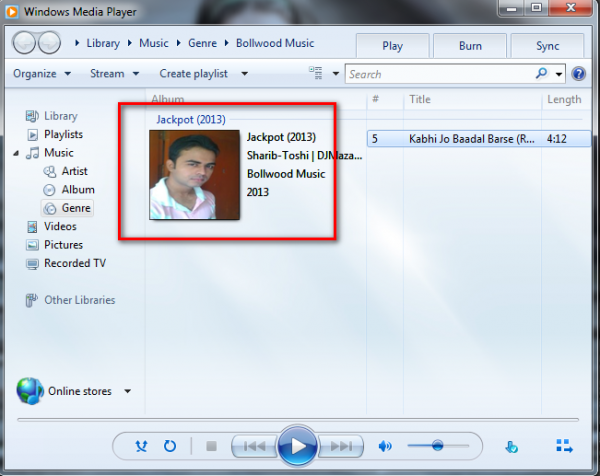The width and height of the screenshot is (600, 476).
Task: Open the search options dropdown arrow
Action: click(x=559, y=74)
